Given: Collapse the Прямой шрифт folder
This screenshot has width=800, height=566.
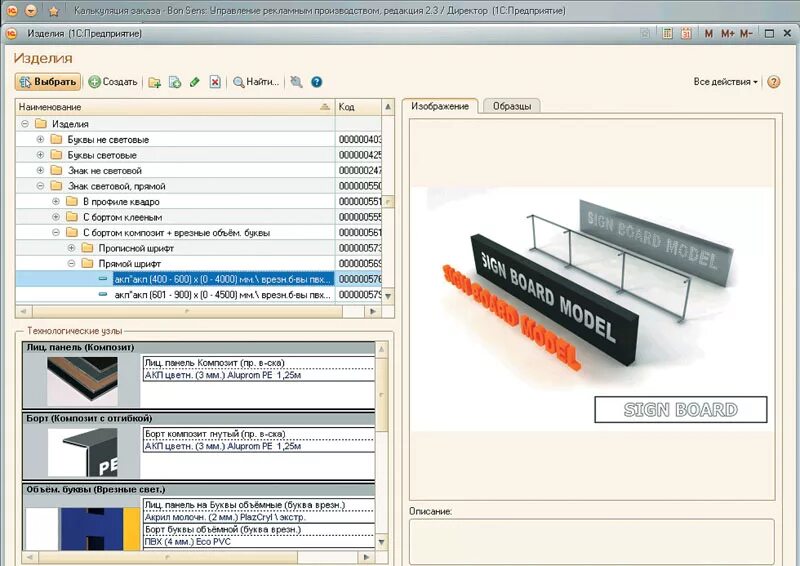Looking at the screenshot, I should tap(71, 263).
